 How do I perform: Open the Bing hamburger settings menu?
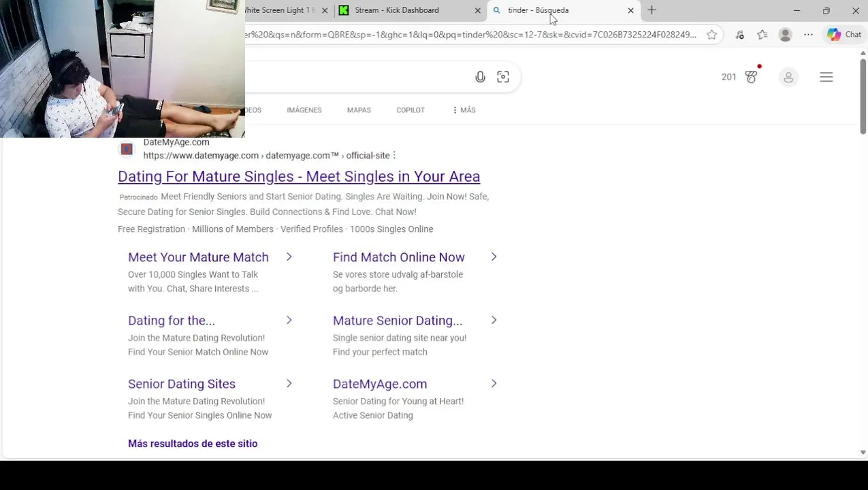coord(826,78)
